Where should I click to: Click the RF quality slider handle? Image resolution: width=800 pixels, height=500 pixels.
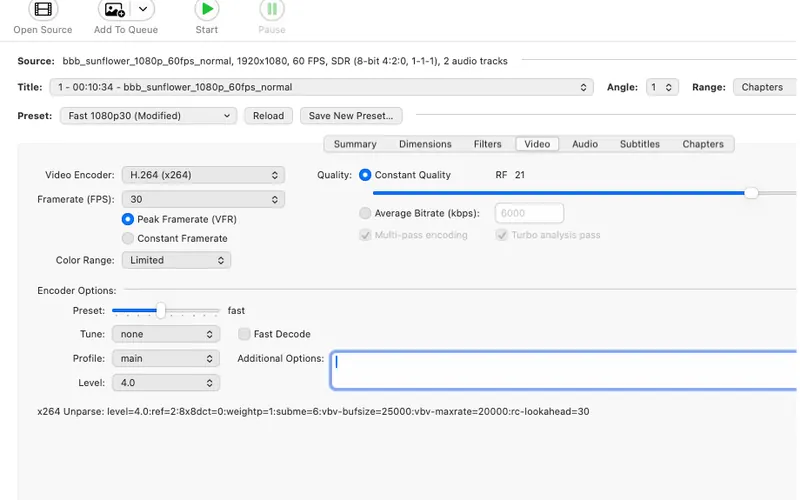[x=751, y=193]
